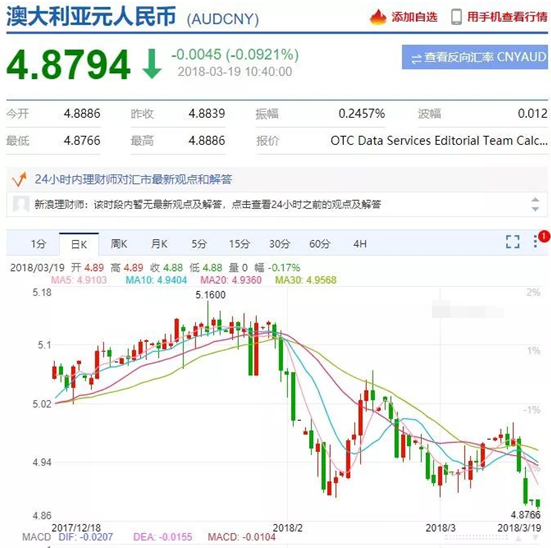Open the three-dot chart menu icon
This screenshot has width=551, height=548.
(x=535, y=241)
